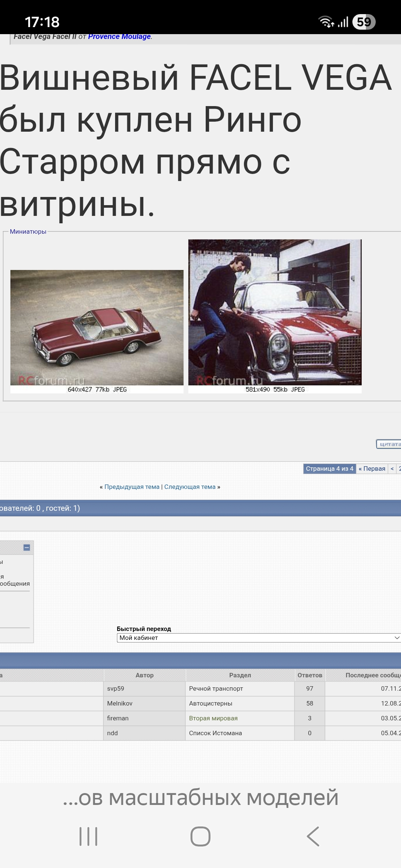Open recent apps with three-bar icon
The width and height of the screenshot is (401, 868).
tap(88, 836)
